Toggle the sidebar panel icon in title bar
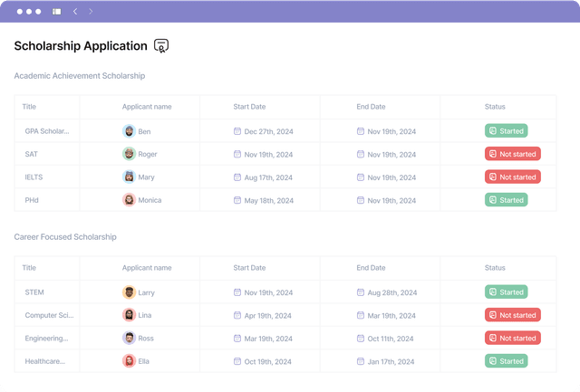Viewport: 580px width, 392px height. tap(57, 12)
